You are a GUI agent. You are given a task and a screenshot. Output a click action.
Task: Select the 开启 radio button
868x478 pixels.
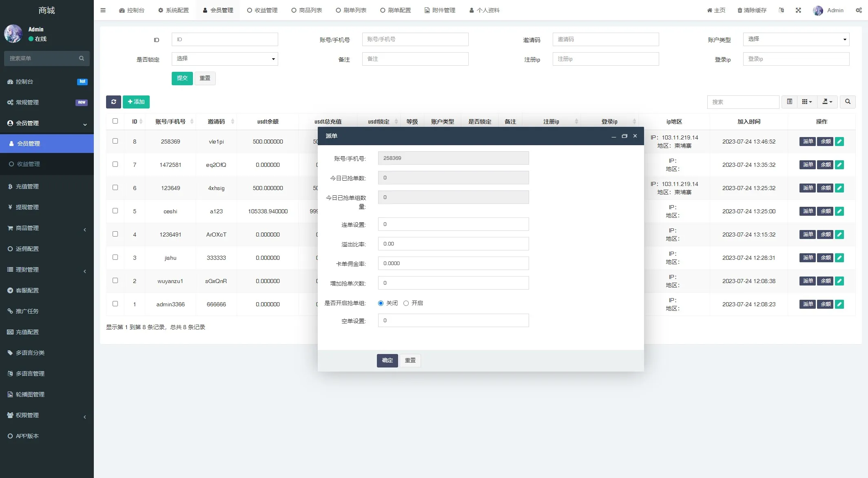click(x=406, y=303)
